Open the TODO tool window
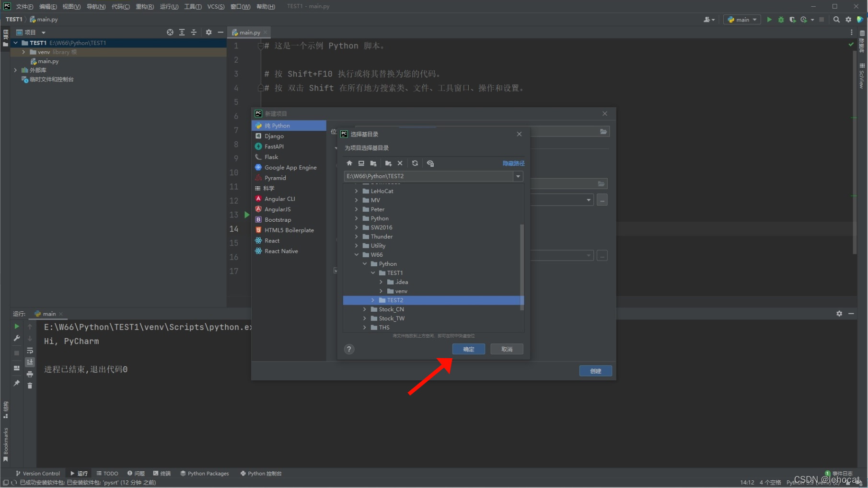868x488 pixels. click(x=107, y=473)
